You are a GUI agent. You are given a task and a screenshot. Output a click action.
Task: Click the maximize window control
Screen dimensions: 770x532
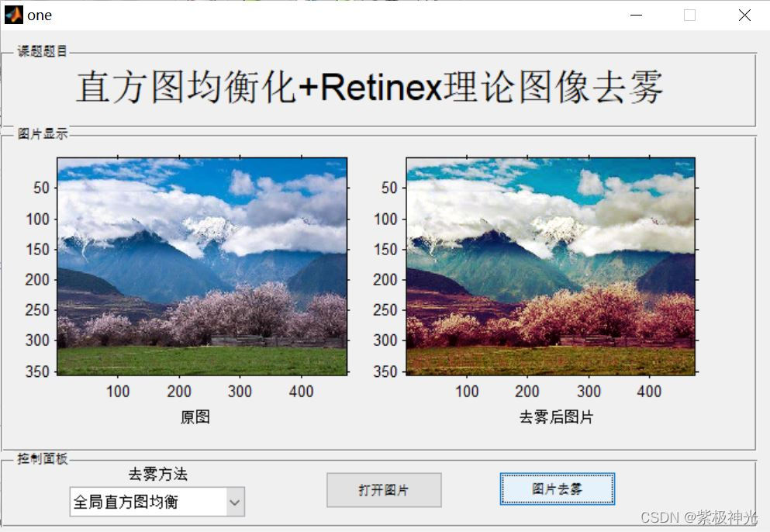(x=690, y=15)
